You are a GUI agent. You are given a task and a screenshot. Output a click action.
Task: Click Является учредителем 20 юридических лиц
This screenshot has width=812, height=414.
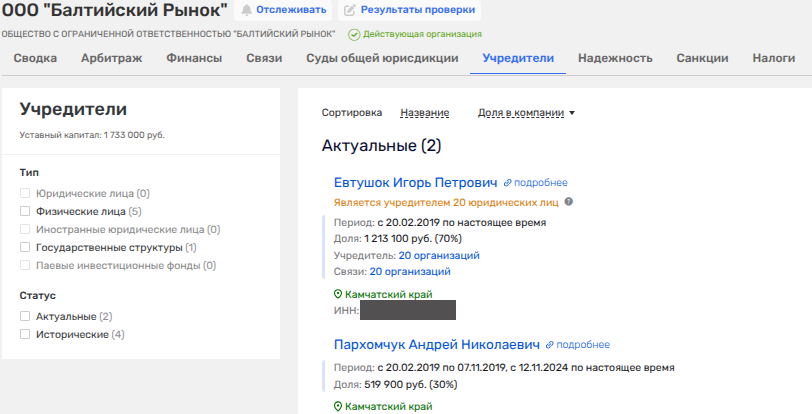[x=446, y=203]
